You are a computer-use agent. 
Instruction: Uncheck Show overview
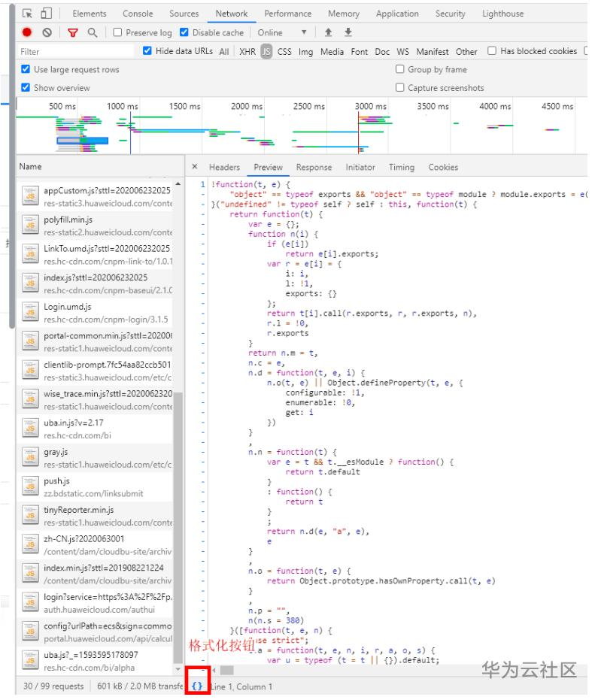point(26,87)
